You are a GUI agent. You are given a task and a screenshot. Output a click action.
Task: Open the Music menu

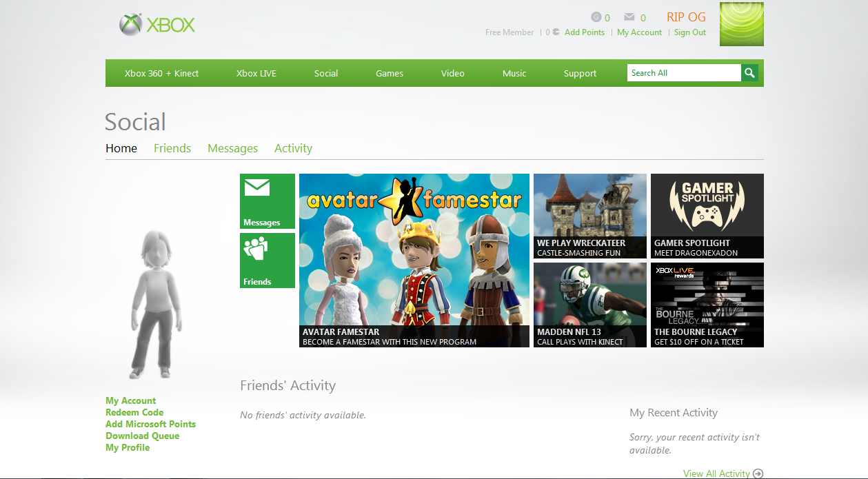click(514, 73)
